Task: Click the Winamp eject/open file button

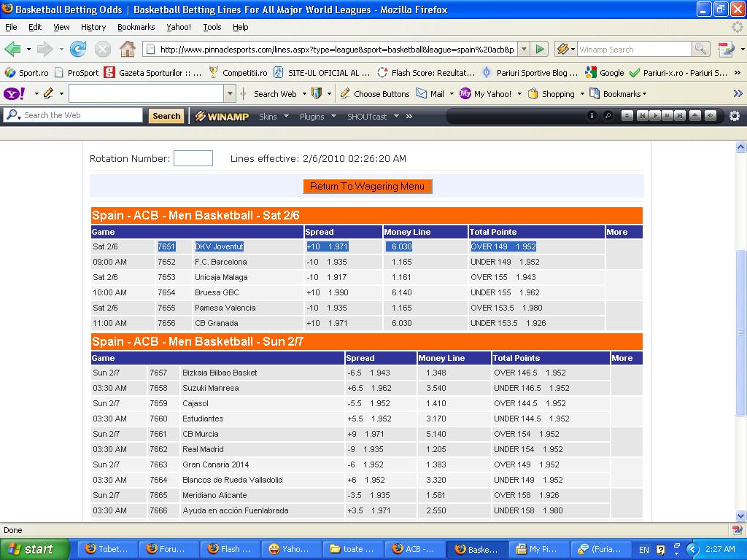Action: [x=695, y=116]
